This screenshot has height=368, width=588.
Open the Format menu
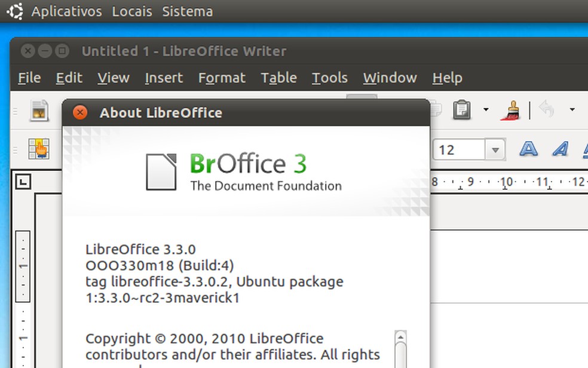222,78
